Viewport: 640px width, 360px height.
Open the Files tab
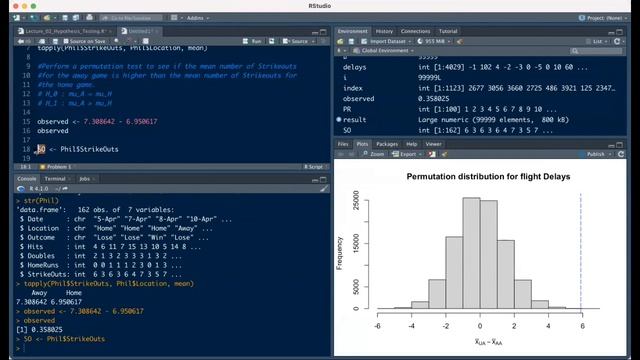tap(343, 144)
